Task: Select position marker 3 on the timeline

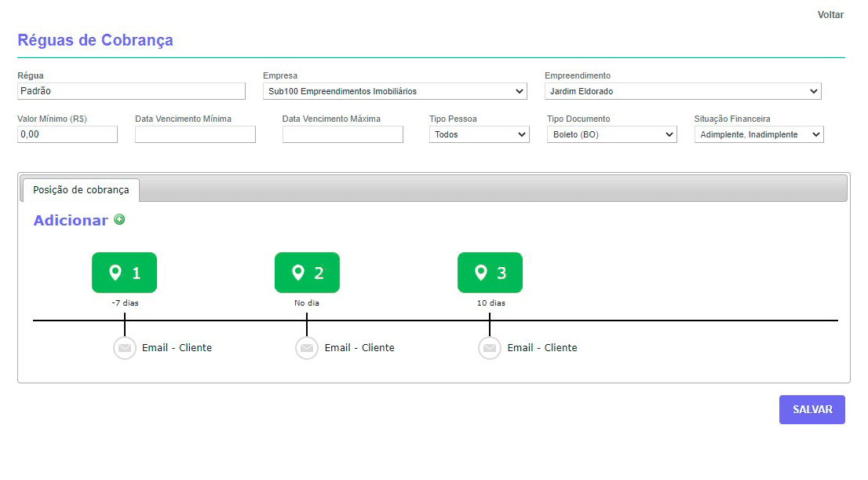Action: (x=490, y=273)
